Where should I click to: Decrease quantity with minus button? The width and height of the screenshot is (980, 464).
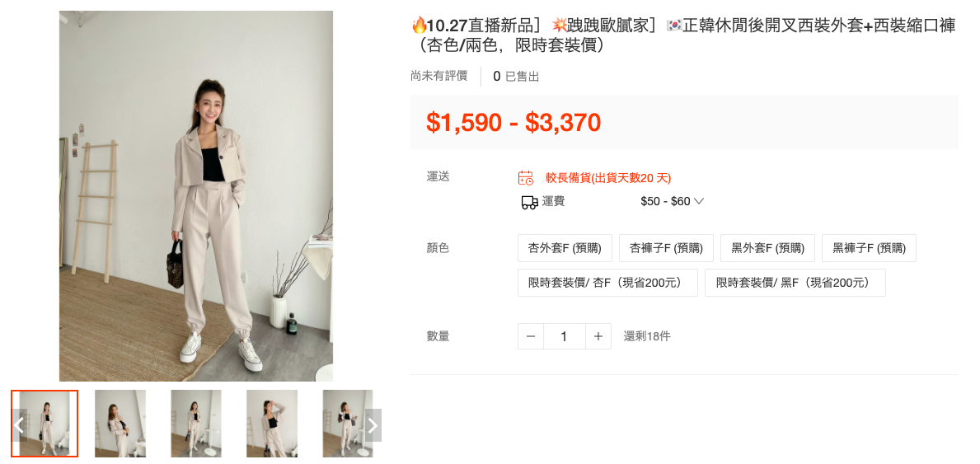[x=531, y=336]
